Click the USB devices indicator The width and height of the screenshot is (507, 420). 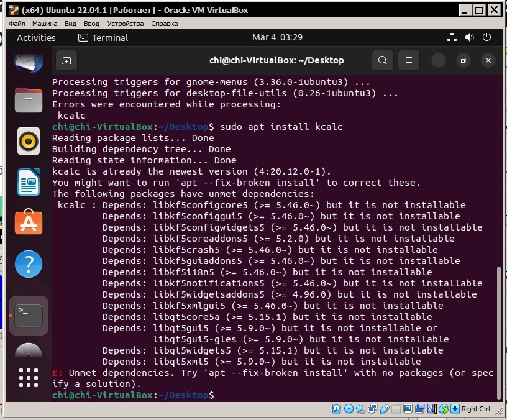tap(384, 409)
